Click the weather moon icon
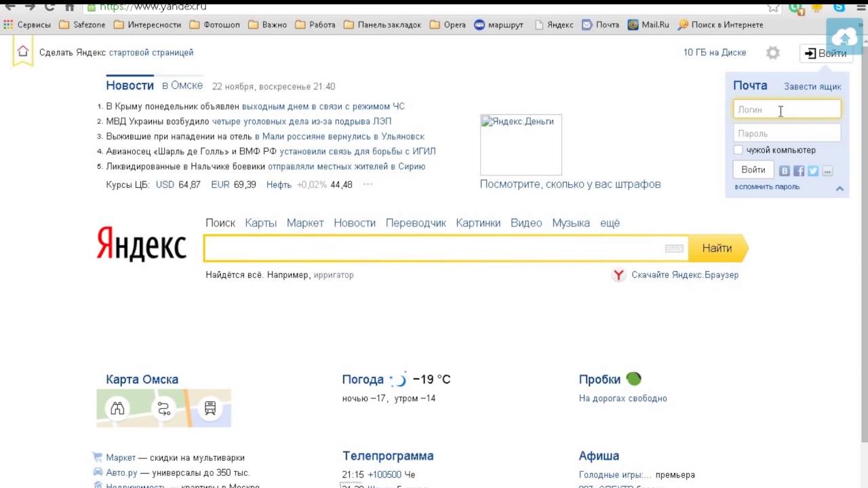The height and width of the screenshot is (488, 868). [x=399, y=380]
